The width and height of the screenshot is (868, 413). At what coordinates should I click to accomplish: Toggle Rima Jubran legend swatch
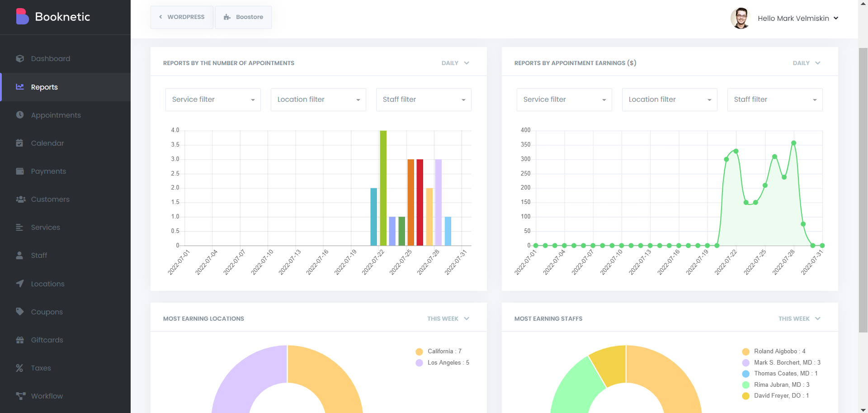pyautogui.click(x=745, y=385)
